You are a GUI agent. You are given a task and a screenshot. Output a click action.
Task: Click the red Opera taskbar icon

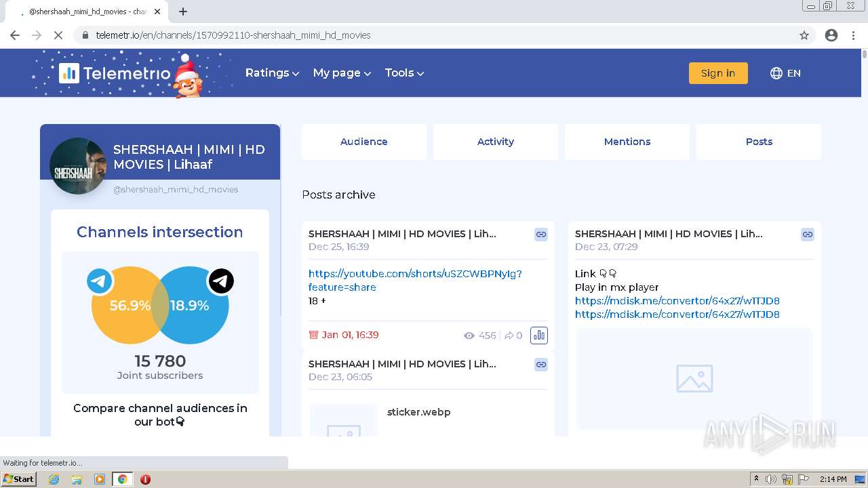click(145, 479)
